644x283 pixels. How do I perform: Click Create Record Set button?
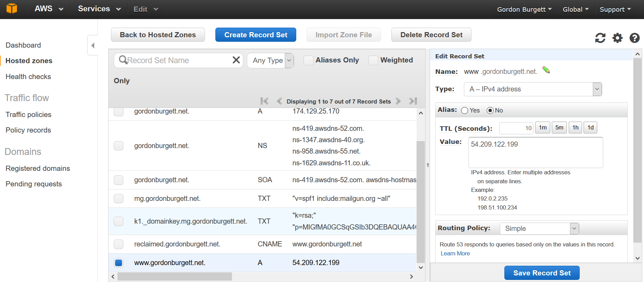tap(256, 35)
